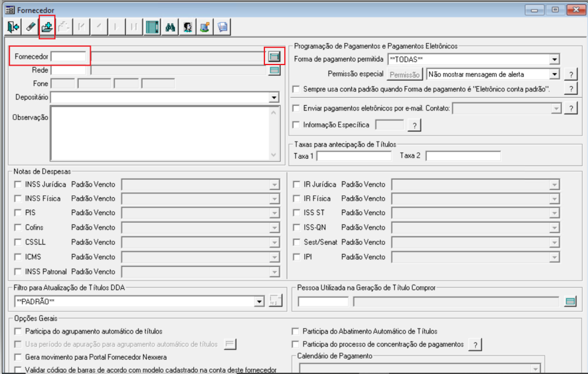Click the Observação text area
588x374 pixels.
tap(161, 134)
